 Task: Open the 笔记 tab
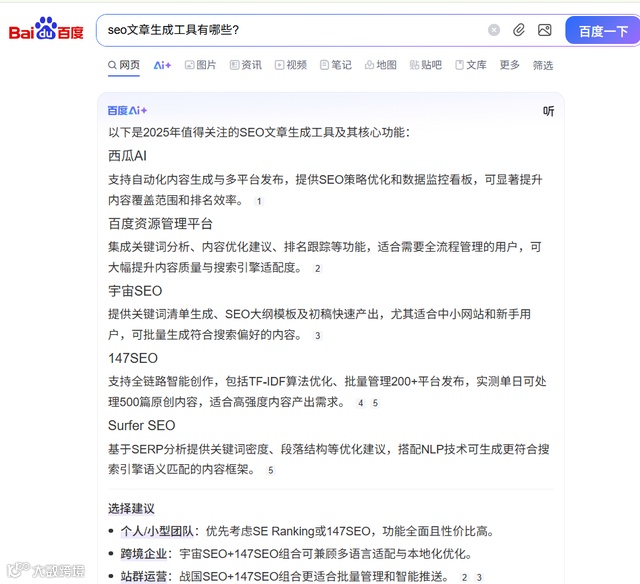point(336,65)
